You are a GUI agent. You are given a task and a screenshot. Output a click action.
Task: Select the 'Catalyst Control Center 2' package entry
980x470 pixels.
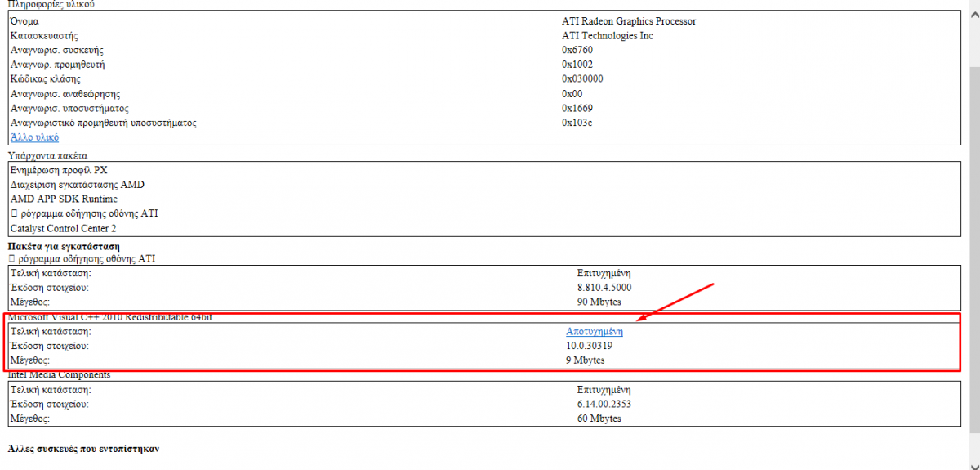[64, 228]
